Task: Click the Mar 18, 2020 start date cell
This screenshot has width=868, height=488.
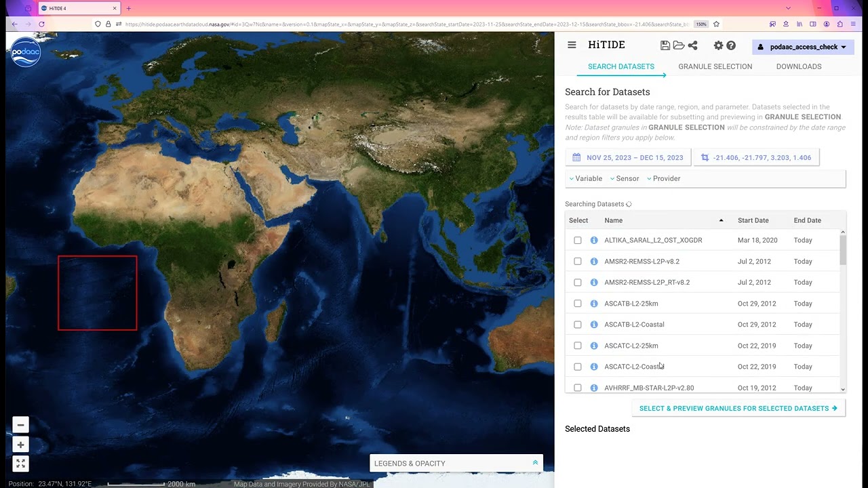Action: pos(757,240)
